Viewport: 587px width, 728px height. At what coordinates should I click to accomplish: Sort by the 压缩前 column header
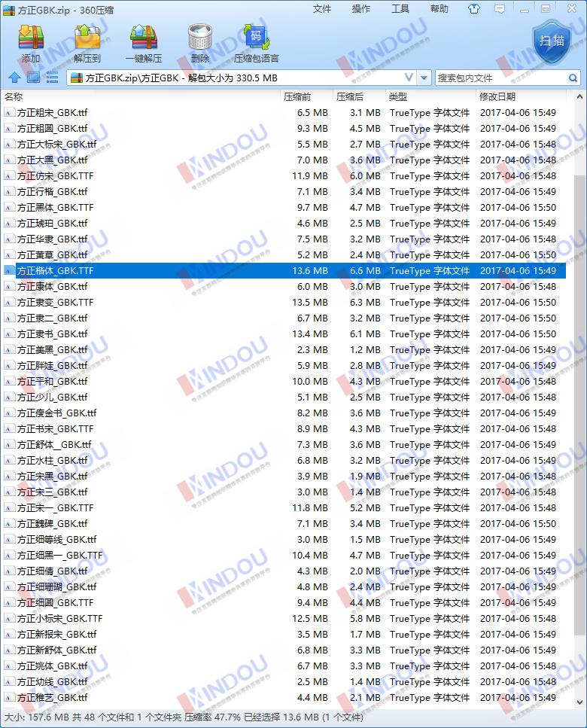[x=297, y=96]
